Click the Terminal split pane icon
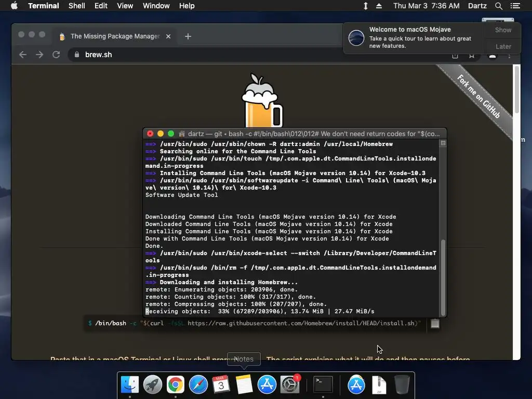 [x=443, y=143]
